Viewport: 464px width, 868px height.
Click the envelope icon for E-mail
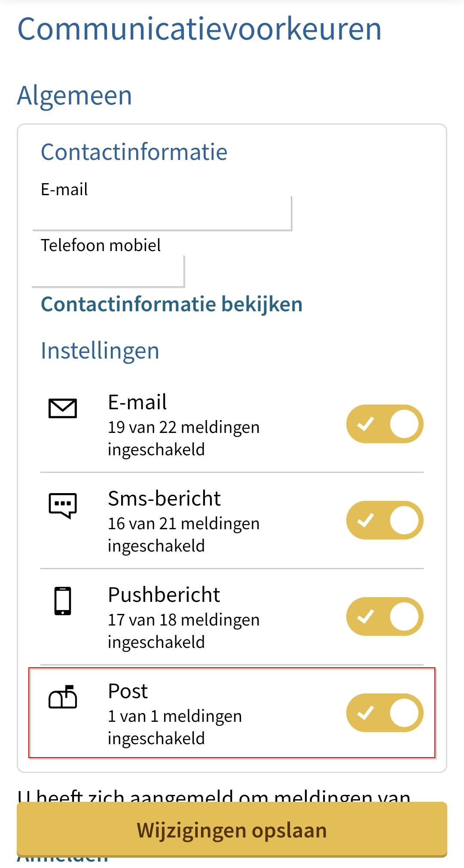(x=63, y=408)
